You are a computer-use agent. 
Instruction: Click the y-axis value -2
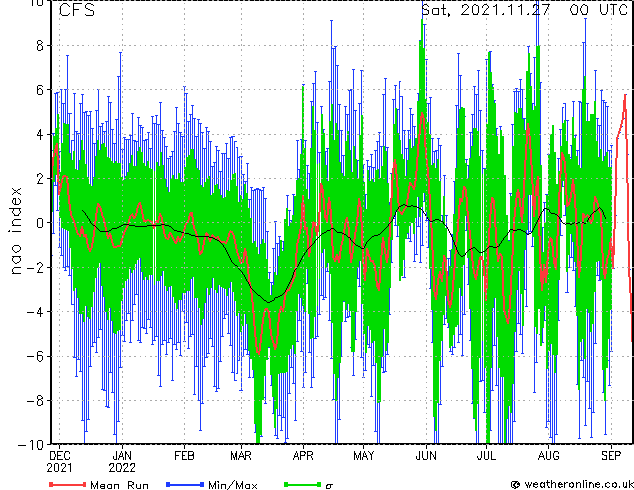click(34, 267)
